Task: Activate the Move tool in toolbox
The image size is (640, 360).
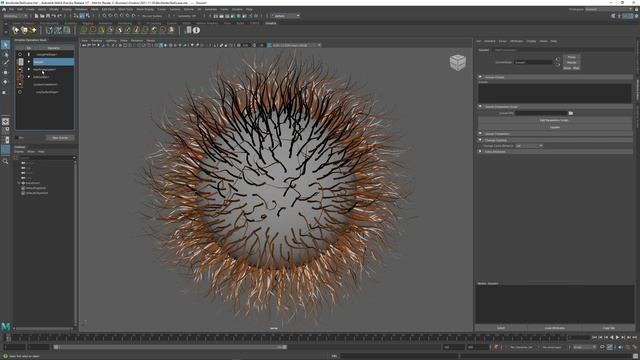Action: pos(5,72)
